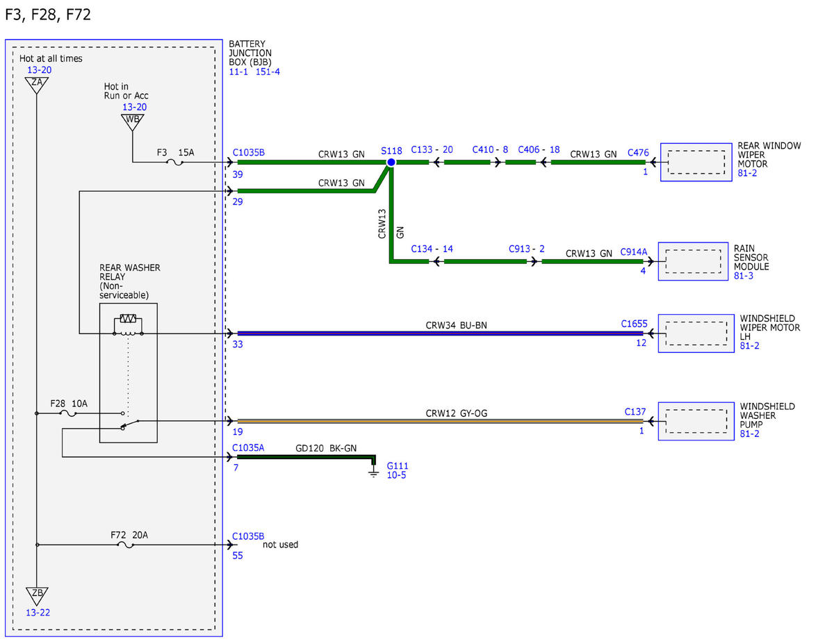
Task: Click the Windshield Washer Pump component box
Action: coord(696,421)
